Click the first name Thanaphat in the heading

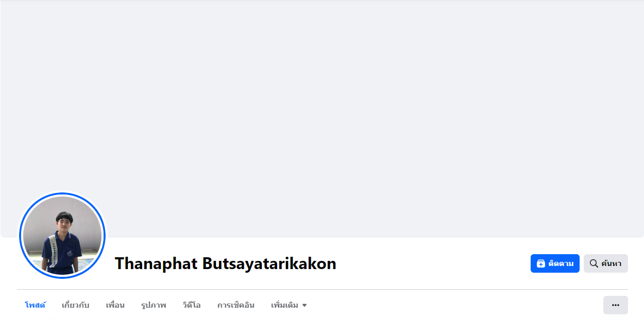[x=156, y=263]
